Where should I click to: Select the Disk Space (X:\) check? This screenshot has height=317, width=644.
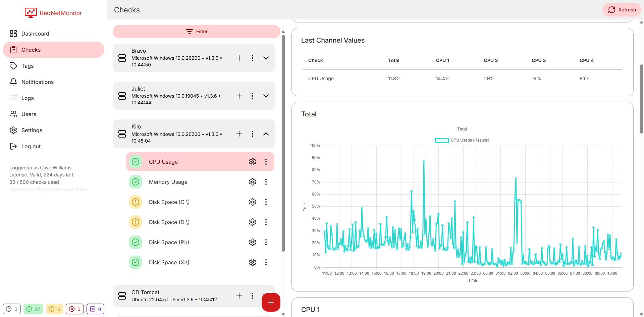click(200, 262)
